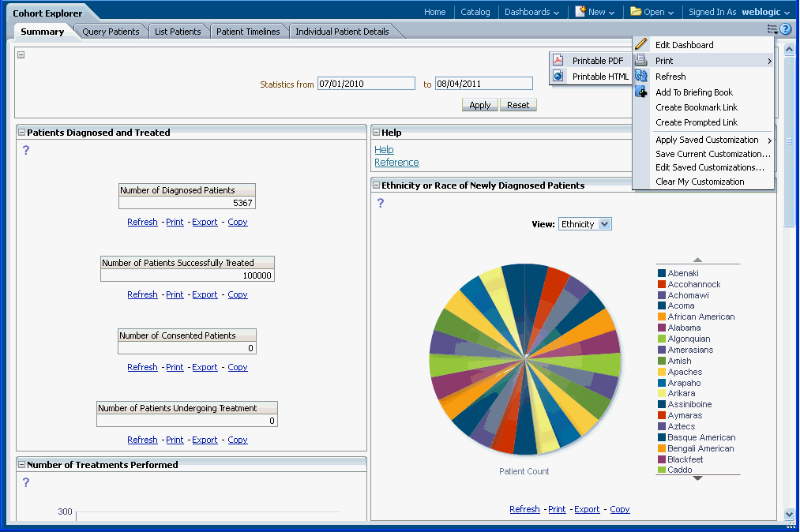Screen dimensions: 800x532
Task: Click the Add To Briefing Book icon
Action: [x=640, y=92]
